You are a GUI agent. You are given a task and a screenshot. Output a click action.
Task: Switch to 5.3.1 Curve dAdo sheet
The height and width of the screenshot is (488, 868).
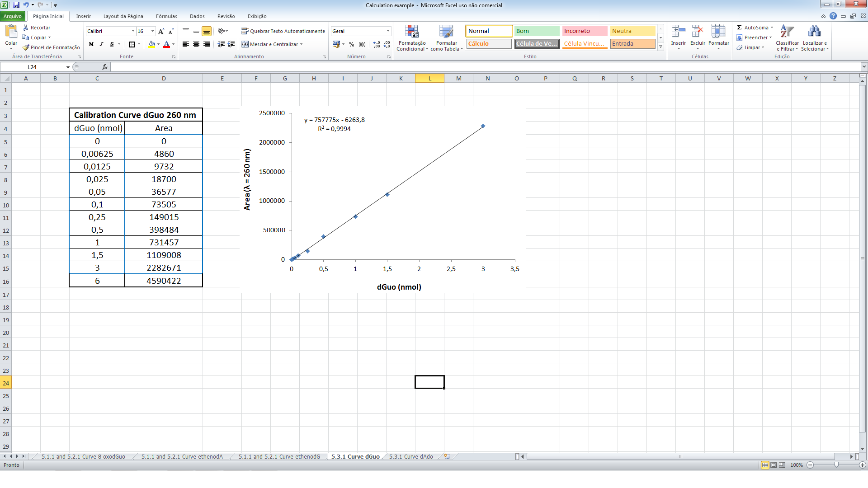[410, 456]
